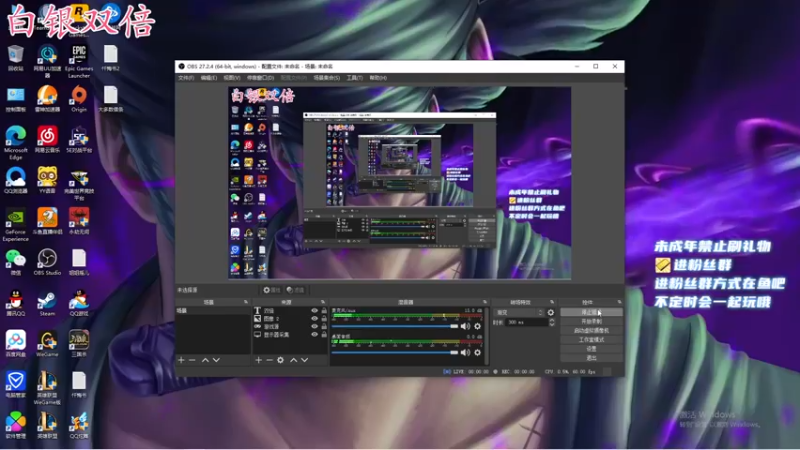Image resolution: width=800 pixels, height=450 pixels.
Task: Open the 渐变 scene transition dropdown
Action: coord(519,312)
